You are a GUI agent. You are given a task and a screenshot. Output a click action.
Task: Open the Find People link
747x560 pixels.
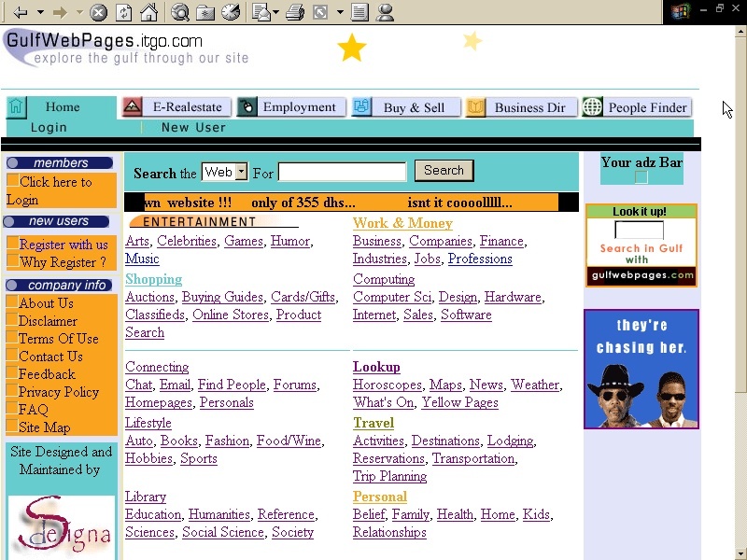232,385
